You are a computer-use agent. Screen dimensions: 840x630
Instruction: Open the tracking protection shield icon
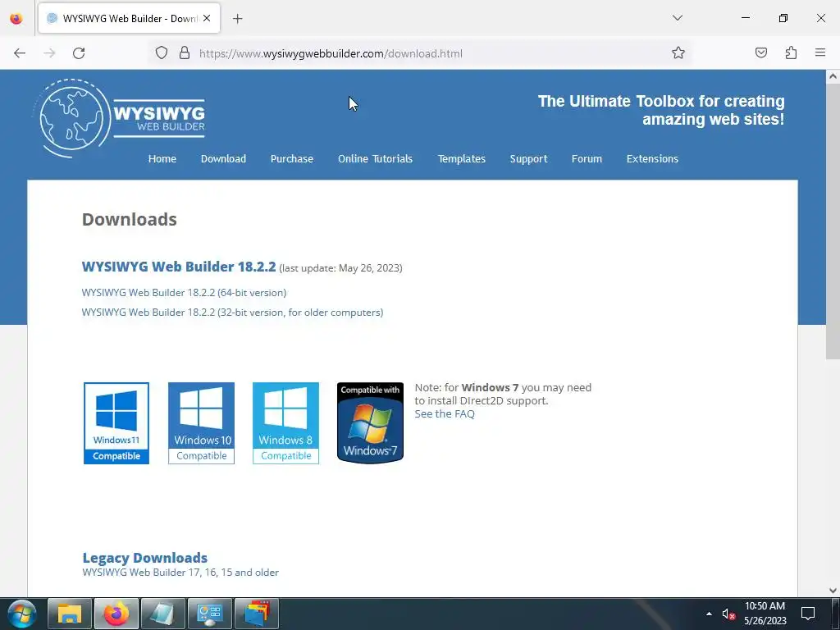click(x=162, y=53)
